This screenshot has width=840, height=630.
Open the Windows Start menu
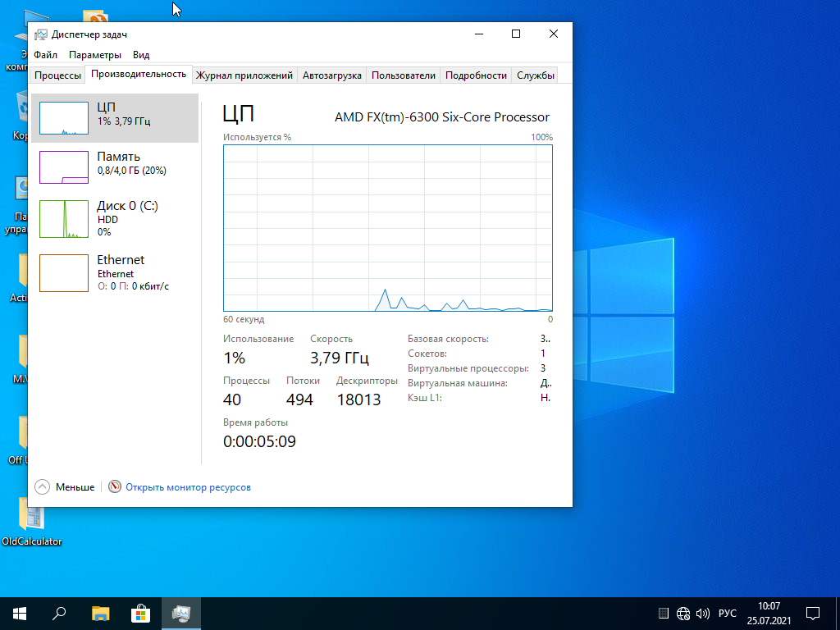point(20,614)
